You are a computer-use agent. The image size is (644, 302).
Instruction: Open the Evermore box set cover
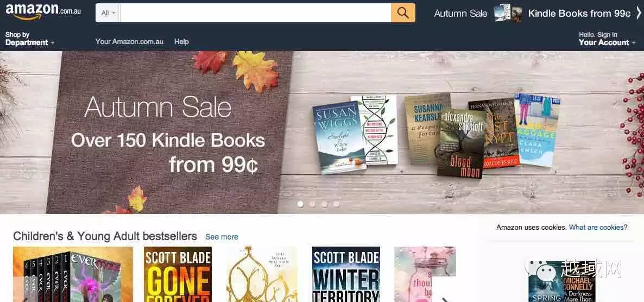73,274
